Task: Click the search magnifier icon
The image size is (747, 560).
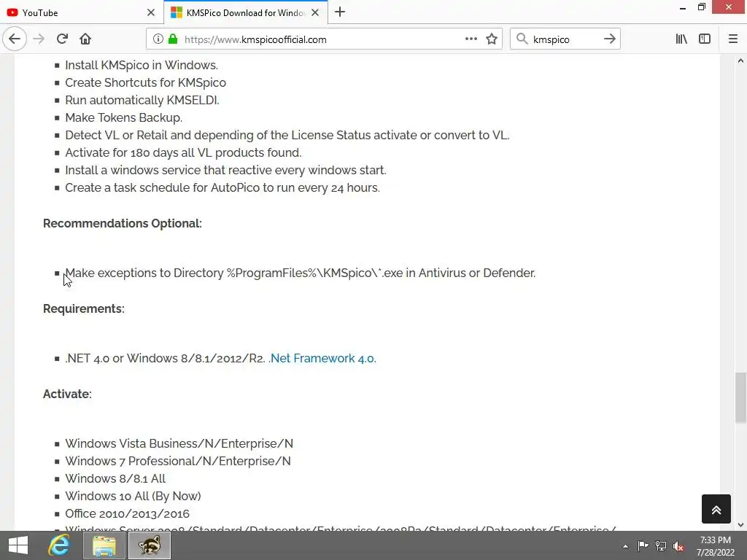Action: pos(522,39)
